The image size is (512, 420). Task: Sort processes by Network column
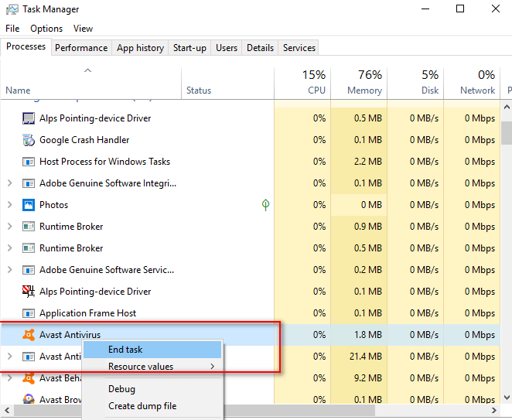472,83
